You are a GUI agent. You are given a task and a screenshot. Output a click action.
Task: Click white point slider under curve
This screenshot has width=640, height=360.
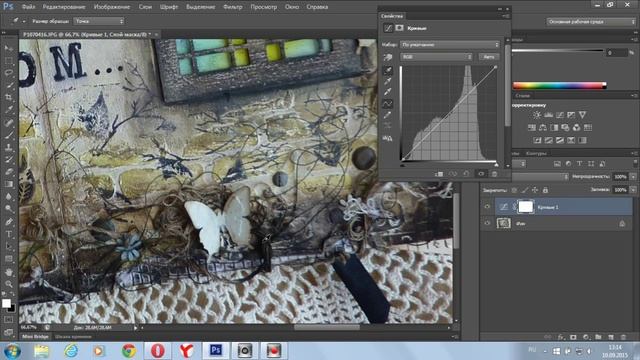coord(496,164)
